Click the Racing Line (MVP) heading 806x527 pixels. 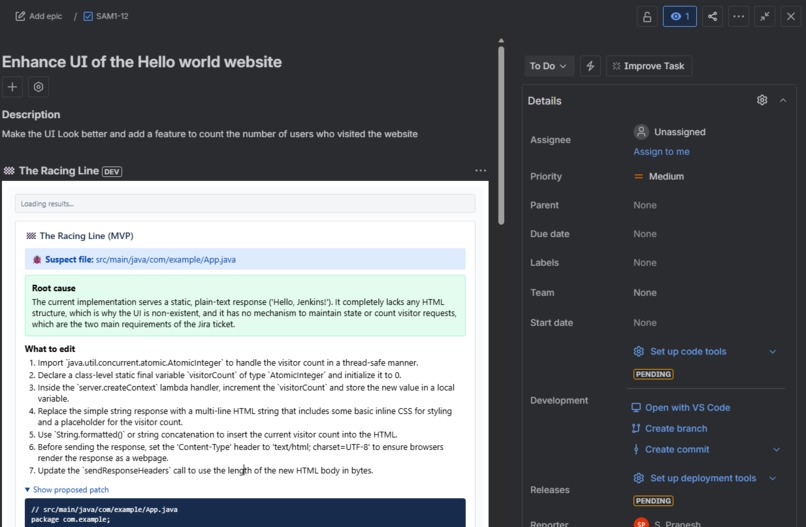pyautogui.click(x=86, y=236)
